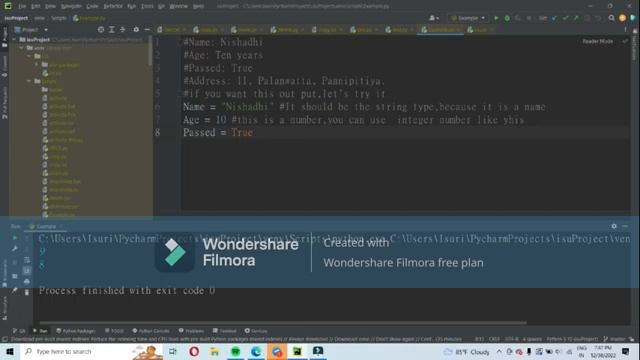Image resolution: width=640 pixels, height=360 pixels.
Task: Clear Run output with trash icon
Action: [27, 292]
